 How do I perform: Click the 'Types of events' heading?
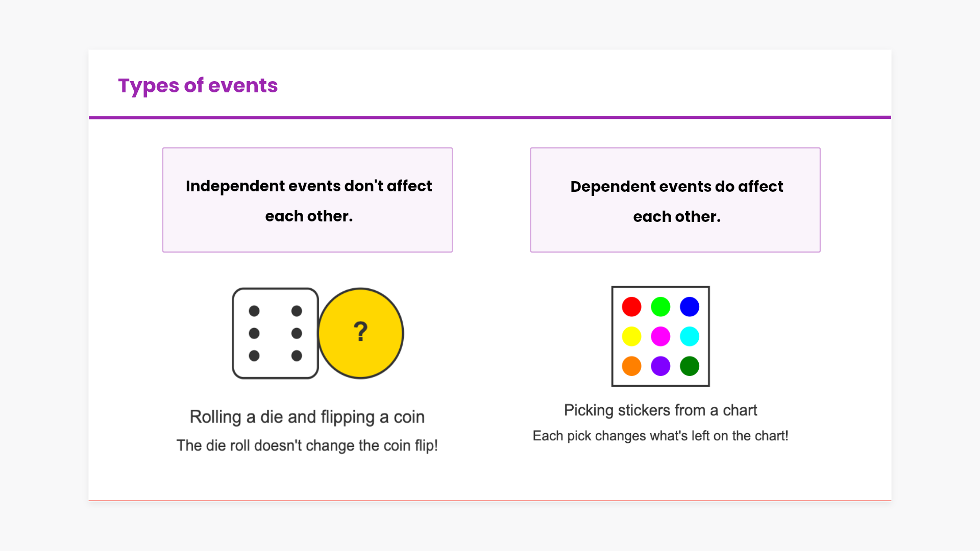198,85
